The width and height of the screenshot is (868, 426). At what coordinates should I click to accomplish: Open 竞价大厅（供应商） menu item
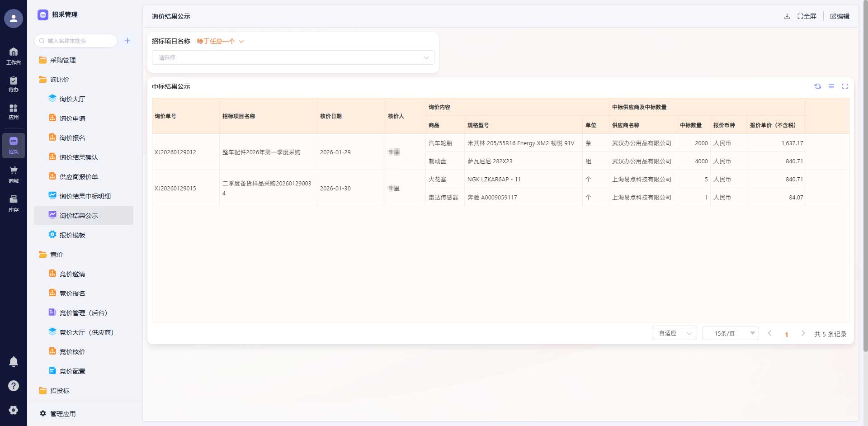[84, 332]
